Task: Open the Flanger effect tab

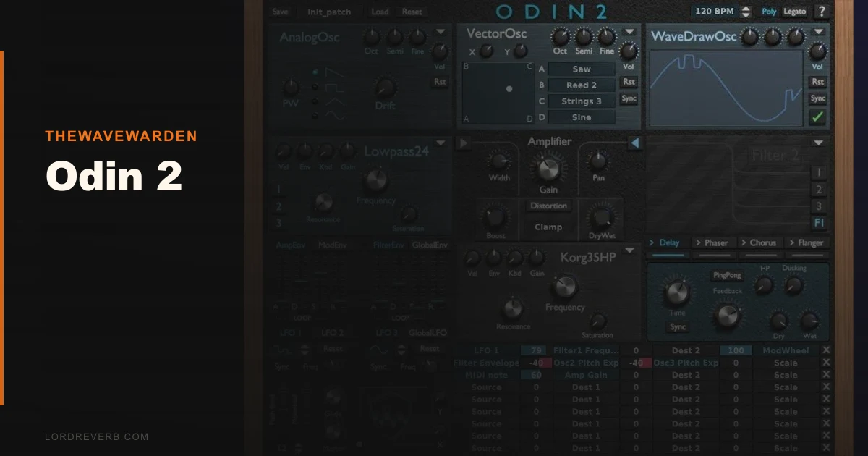Action: (x=807, y=243)
